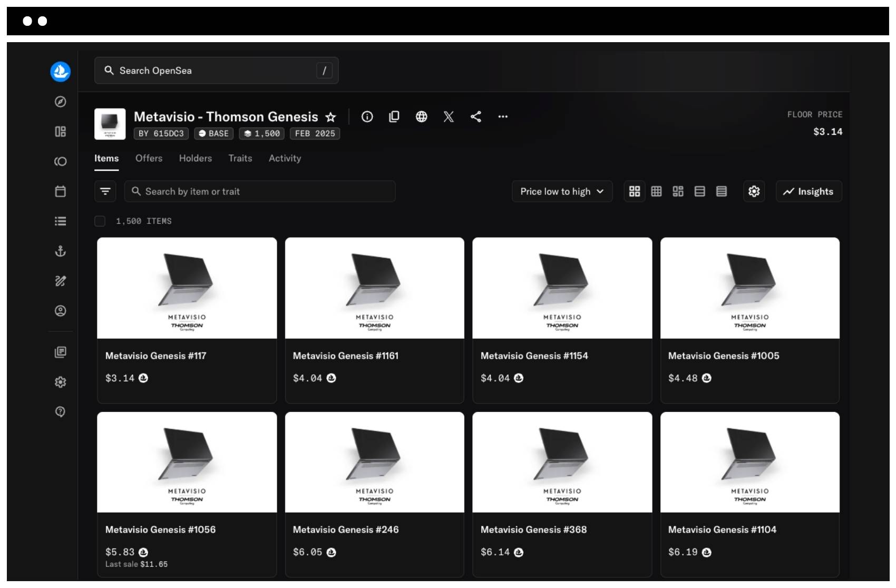The width and height of the screenshot is (896, 588).
Task: Open Metavisio Genesis #1056 image
Action: pyautogui.click(x=187, y=463)
